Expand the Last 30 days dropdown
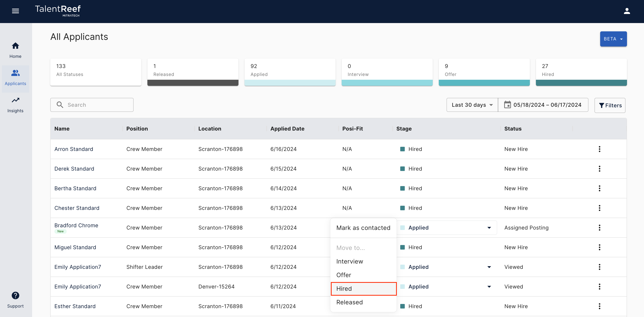644x317 pixels. pyautogui.click(x=472, y=105)
